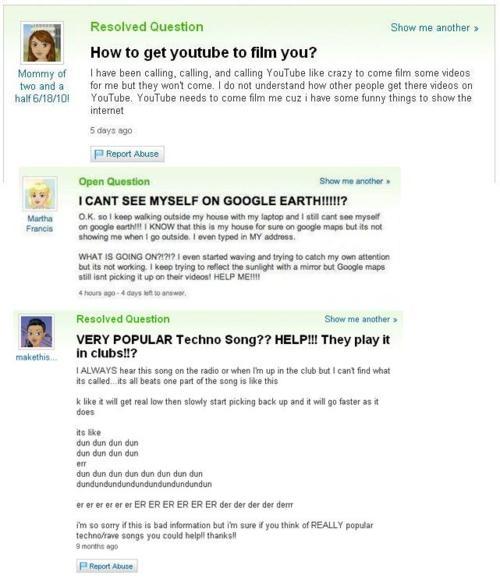Open Martha Francis's blonde avatar picture

tap(40, 193)
